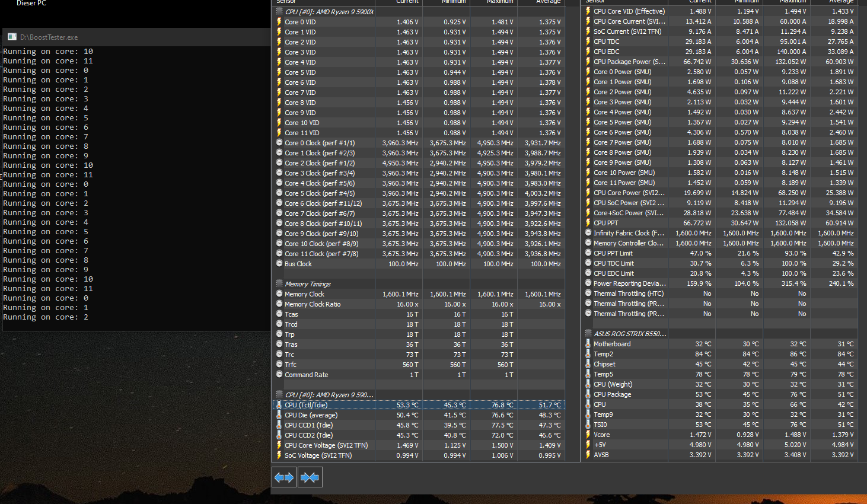Screen dimensions: 867x504
Task: Click the thermometer icon beside Chipset
Action: click(588, 364)
